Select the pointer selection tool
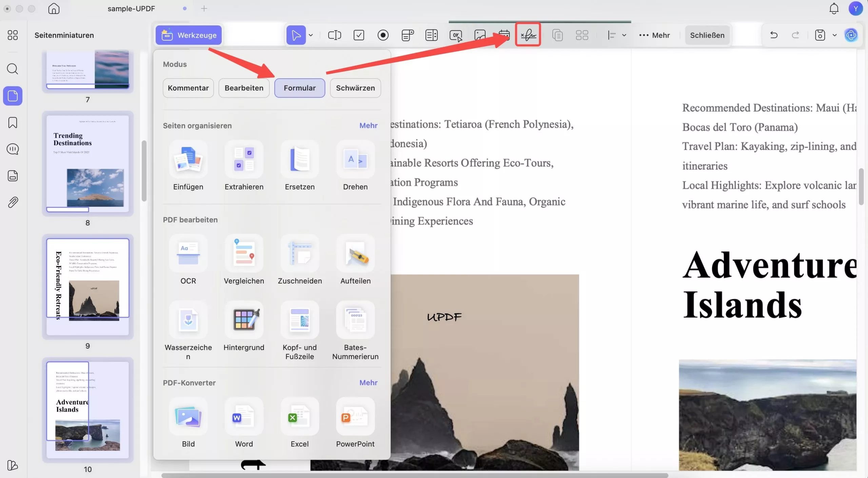 coord(296,35)
